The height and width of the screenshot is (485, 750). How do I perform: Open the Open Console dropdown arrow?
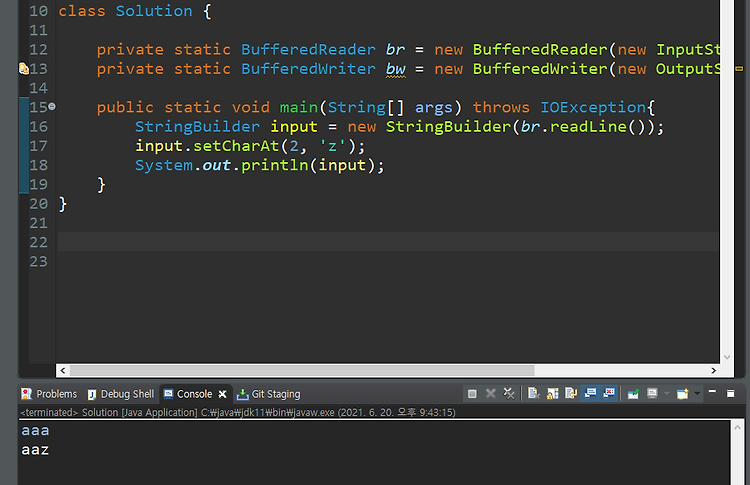(697, 394)
